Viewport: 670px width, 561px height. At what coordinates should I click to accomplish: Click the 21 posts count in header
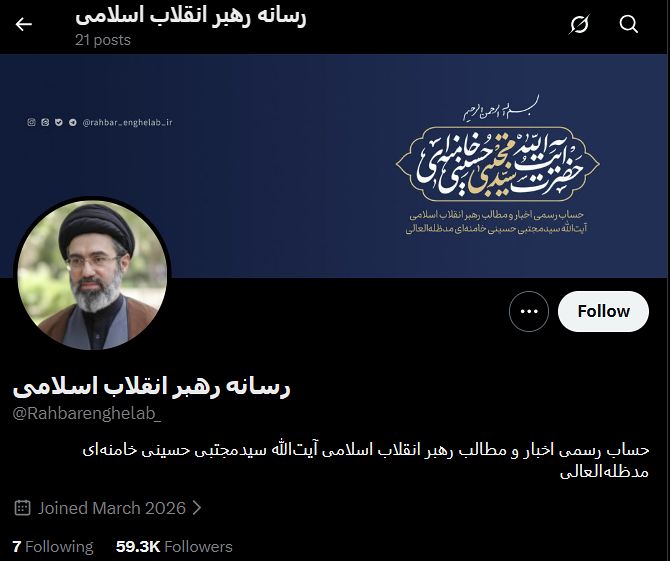click(x=103, y=40)
